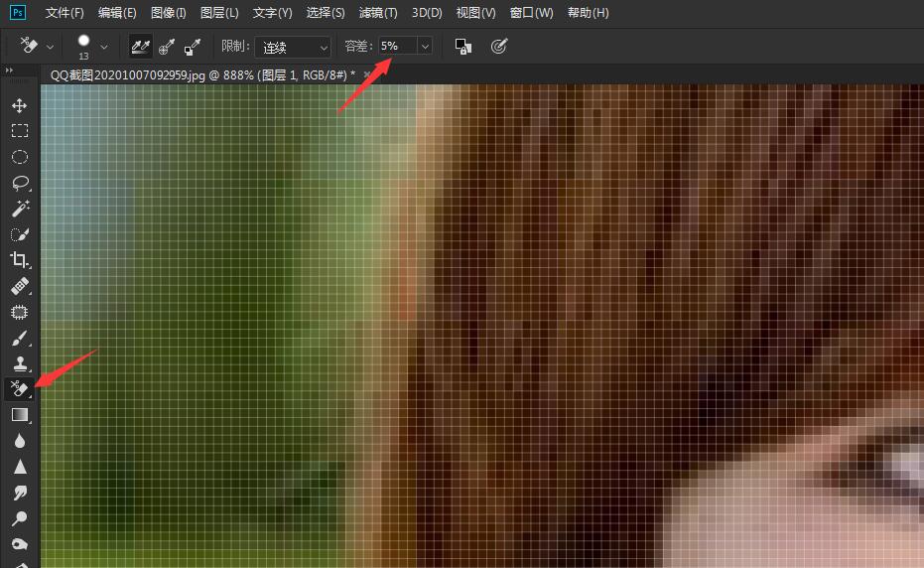Select the Quick Selection tool
Image resolution: width=924 pixels, height=568 pixels.
(x=20, y=234)
